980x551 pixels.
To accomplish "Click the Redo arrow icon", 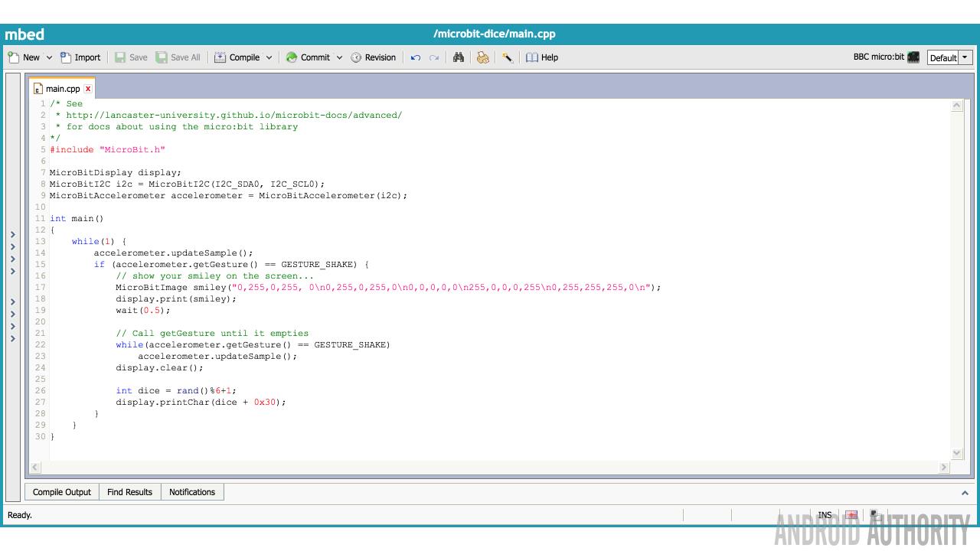I will tap(434, 57).
